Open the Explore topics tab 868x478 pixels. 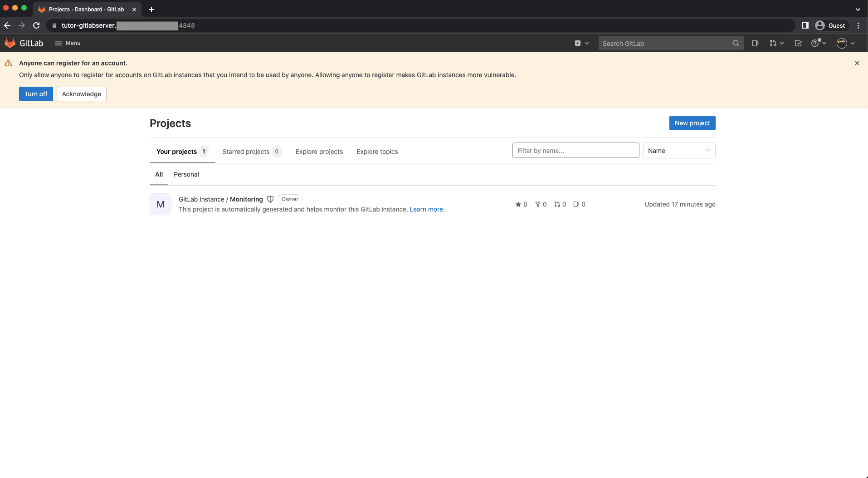coord(377,152)
